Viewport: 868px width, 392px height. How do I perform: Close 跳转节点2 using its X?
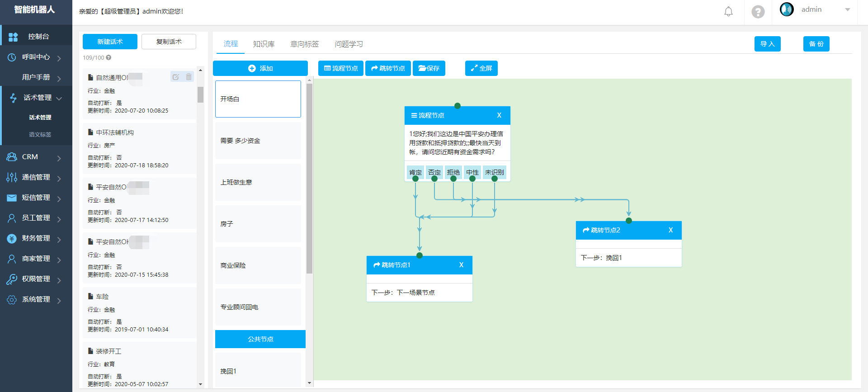[x=670, y=230]
